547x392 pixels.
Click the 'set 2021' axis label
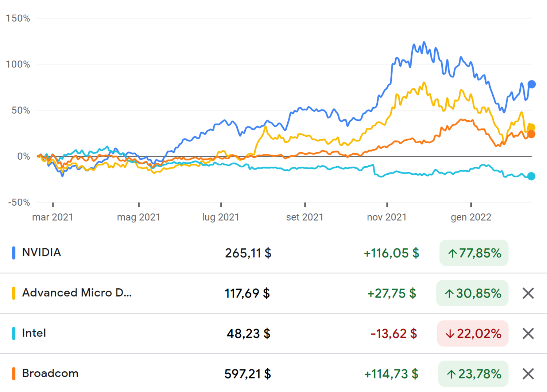[305, 217]
